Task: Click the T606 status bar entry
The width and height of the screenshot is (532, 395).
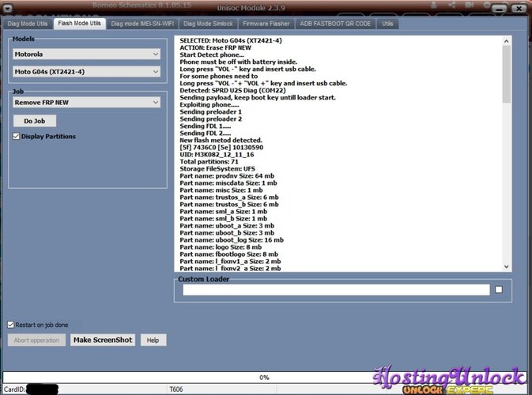Action: pos(176,389)
